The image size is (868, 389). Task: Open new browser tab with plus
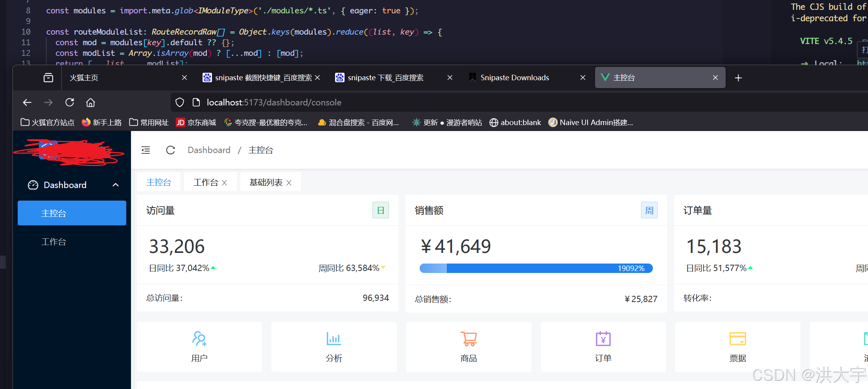tap(738, 78)
